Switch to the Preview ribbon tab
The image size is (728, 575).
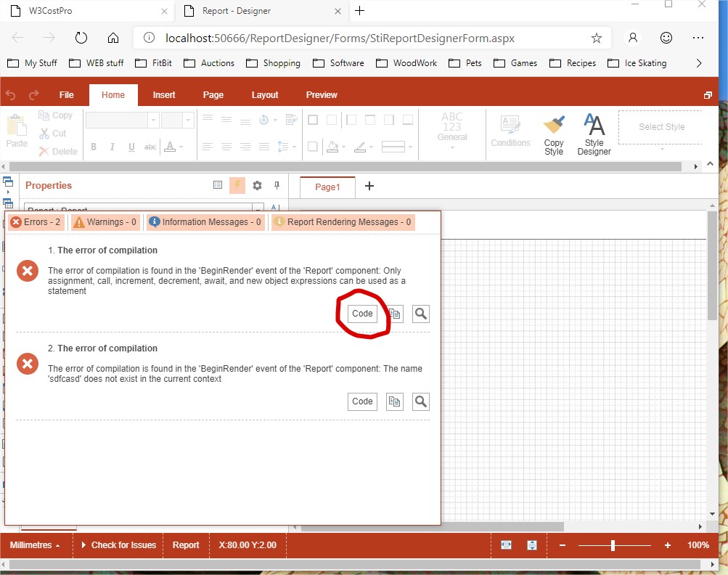[322, 95]
